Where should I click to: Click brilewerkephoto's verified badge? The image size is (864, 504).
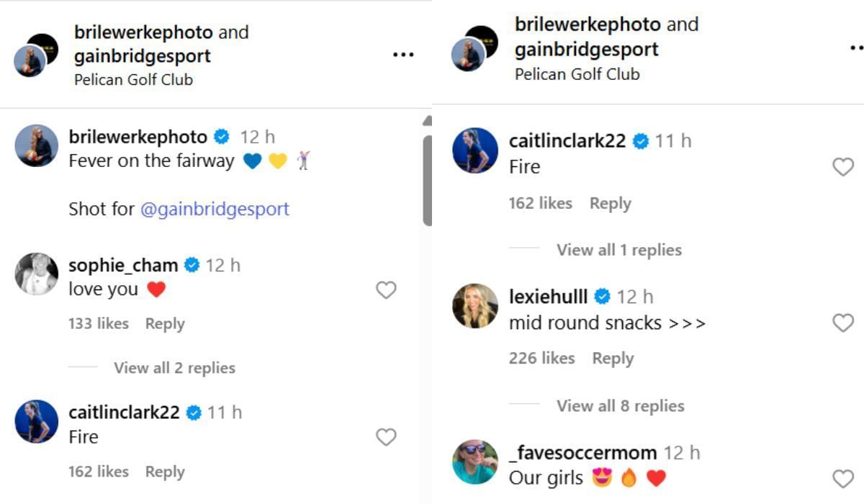pos(221,135)
